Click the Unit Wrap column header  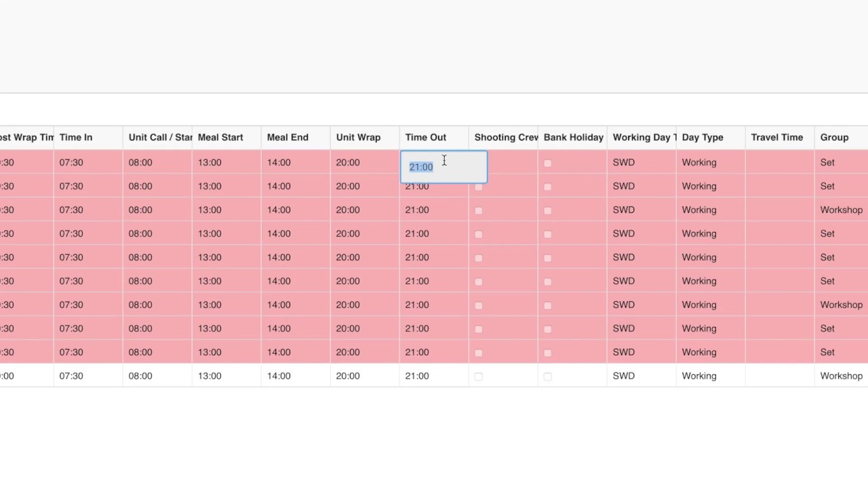click(365, 137)
